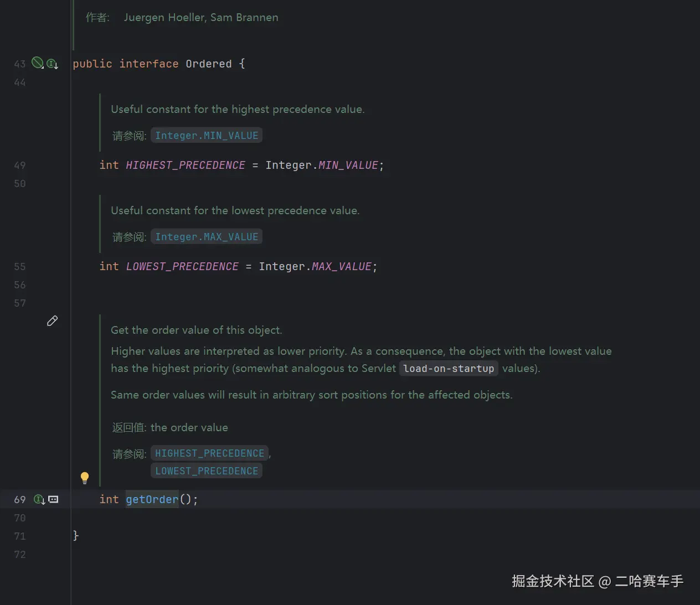700x605 pixels.
Task: Click the LOWEST_PRECEDENCE constant declaration
Action: point(182,266)
